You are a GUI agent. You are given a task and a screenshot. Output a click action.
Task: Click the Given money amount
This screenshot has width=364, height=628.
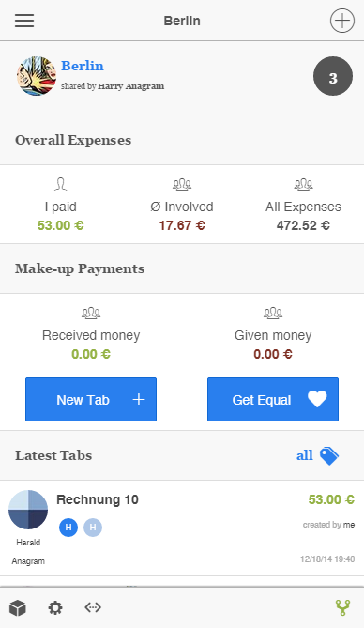pyautogui.click(x=273, y=354)
